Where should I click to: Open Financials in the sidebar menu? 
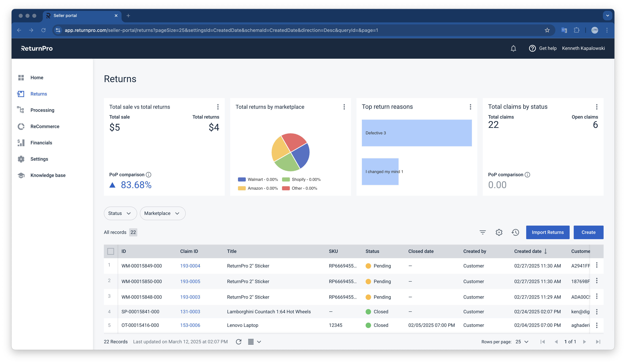click(x=41, y=143)
